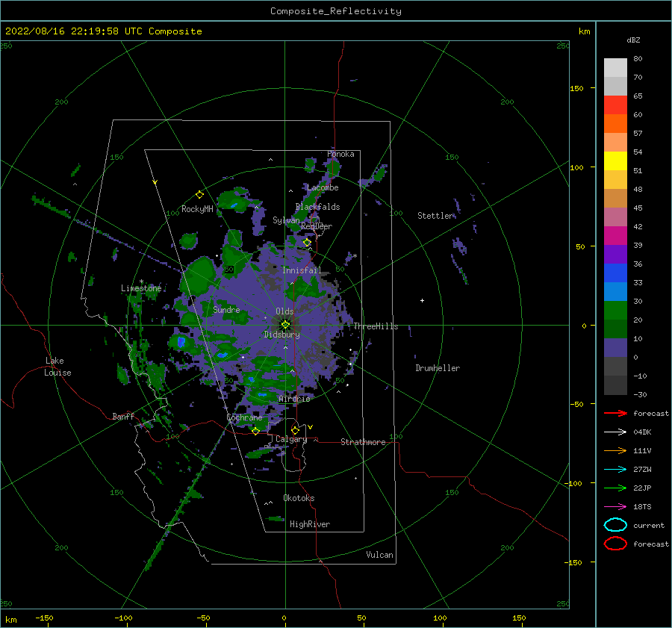This screenshot has width=672, height=628.
Task: Click the Strathmore label
Action: click(x=363, y=442)
